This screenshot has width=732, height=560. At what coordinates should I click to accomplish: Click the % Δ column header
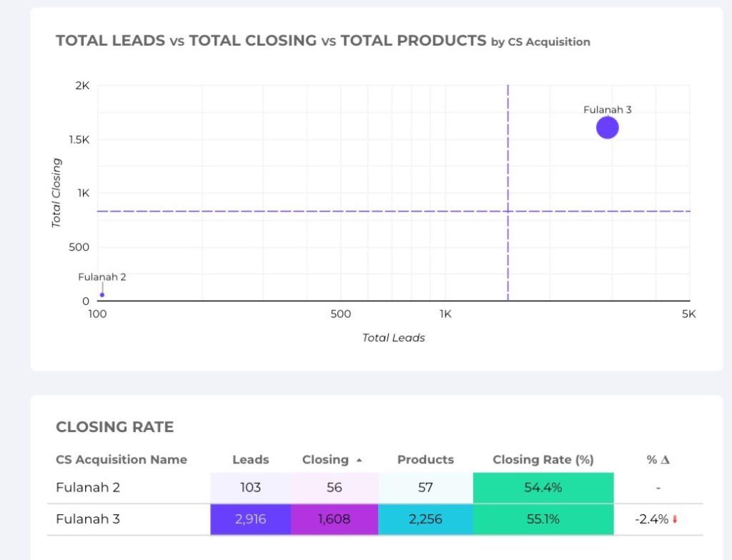[658, 460]
